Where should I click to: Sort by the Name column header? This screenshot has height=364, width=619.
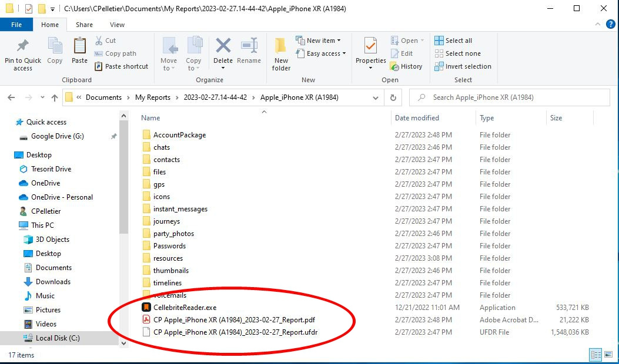[x=151, y=117]
